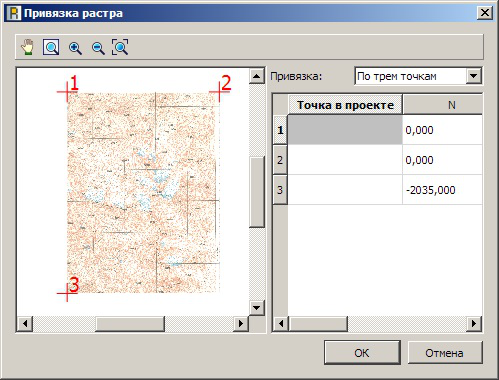Select red crosshair marker 1 on raster
This screenshot has height=380, width=499.
pos(67,92)
